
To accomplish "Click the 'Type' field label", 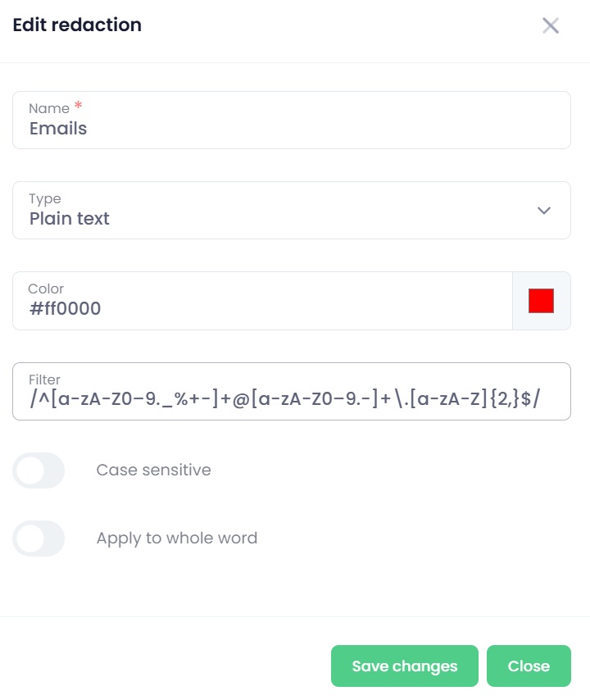I will (x=45, y=198).
